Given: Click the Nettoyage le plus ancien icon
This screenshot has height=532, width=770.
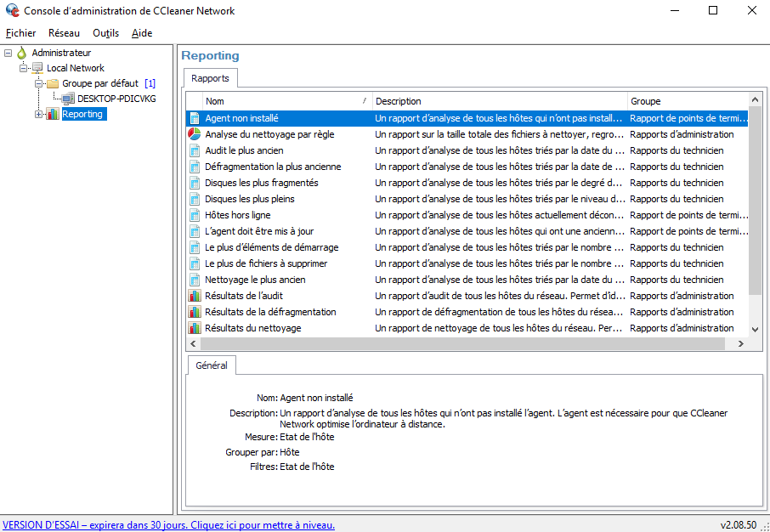Looking at the screenshot, I should [195, 280].
